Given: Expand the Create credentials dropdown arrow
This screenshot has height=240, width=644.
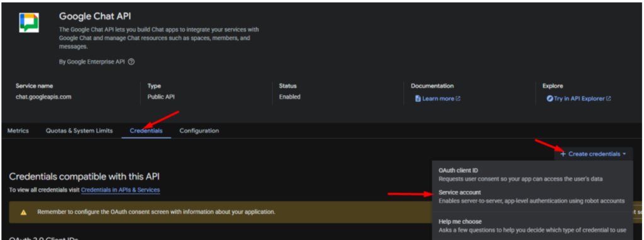Looking at the screenshot, I should tap(625, 154).
